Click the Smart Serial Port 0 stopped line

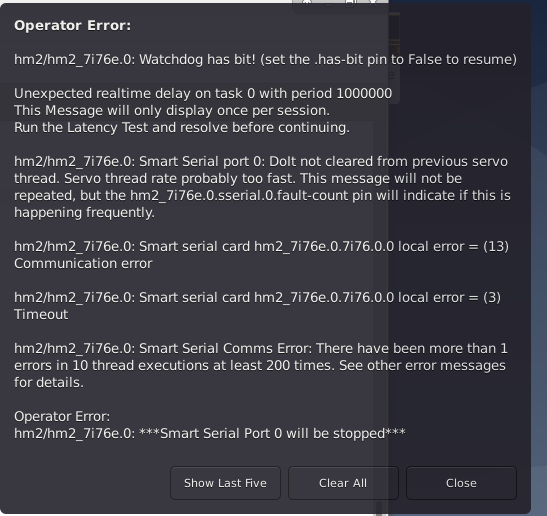point(210,434)
